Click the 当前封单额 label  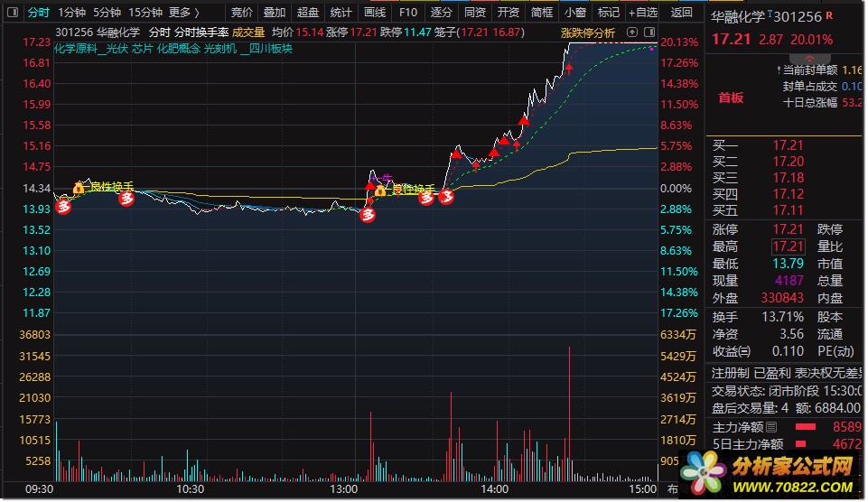[810, 70]
